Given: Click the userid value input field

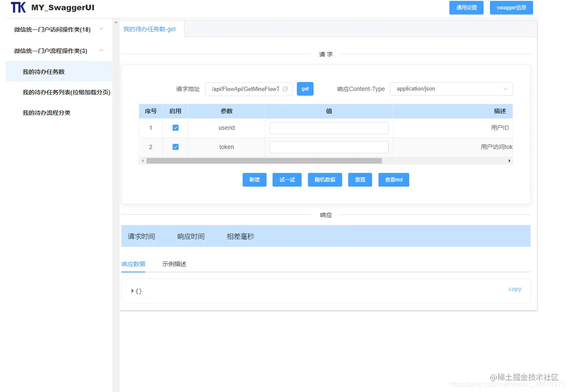Looking at the screenshot, I should [x=329, y=128].
